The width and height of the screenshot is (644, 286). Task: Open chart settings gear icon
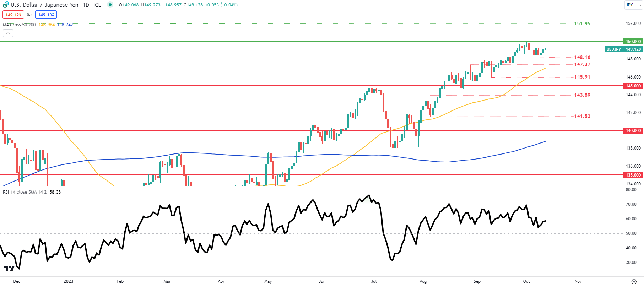[634, 281]
